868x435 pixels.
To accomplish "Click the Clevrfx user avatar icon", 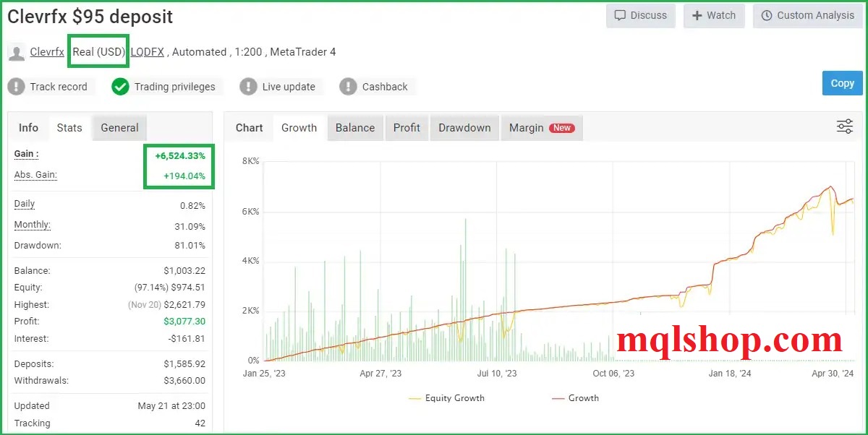I will tap(16, 51).
